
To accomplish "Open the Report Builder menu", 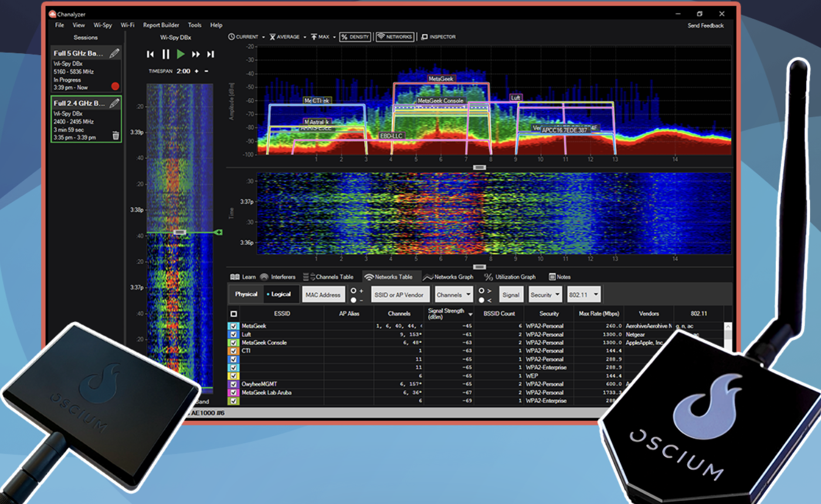I will point(161,25).
